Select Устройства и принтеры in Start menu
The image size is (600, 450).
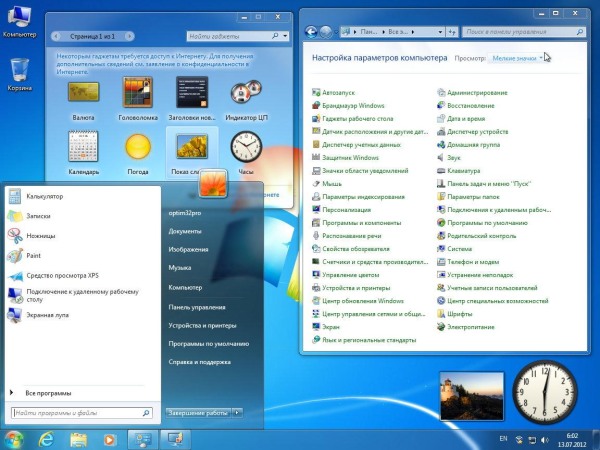click(x=201, y=325)
